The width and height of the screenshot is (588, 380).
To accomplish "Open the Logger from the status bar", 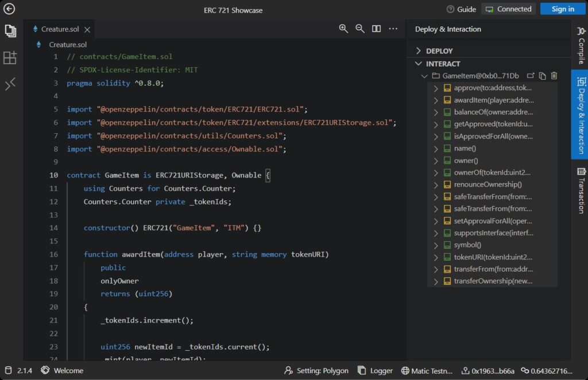I will [x=375, y=371].
